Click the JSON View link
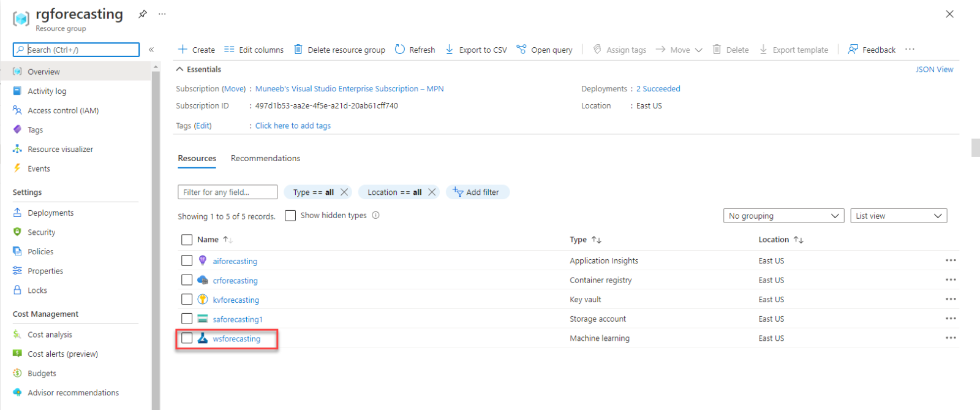Screen dimensions: 980x410 934,69
